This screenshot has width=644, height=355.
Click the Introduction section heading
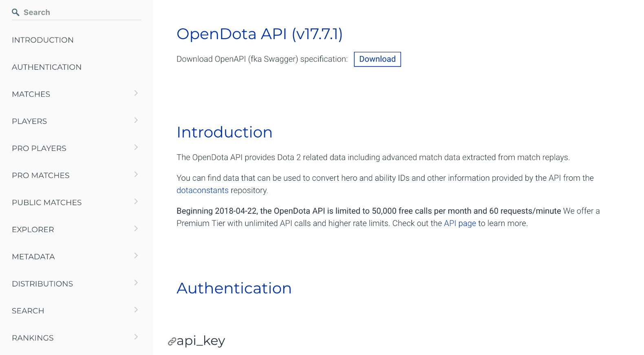click(x=225, y=132)
